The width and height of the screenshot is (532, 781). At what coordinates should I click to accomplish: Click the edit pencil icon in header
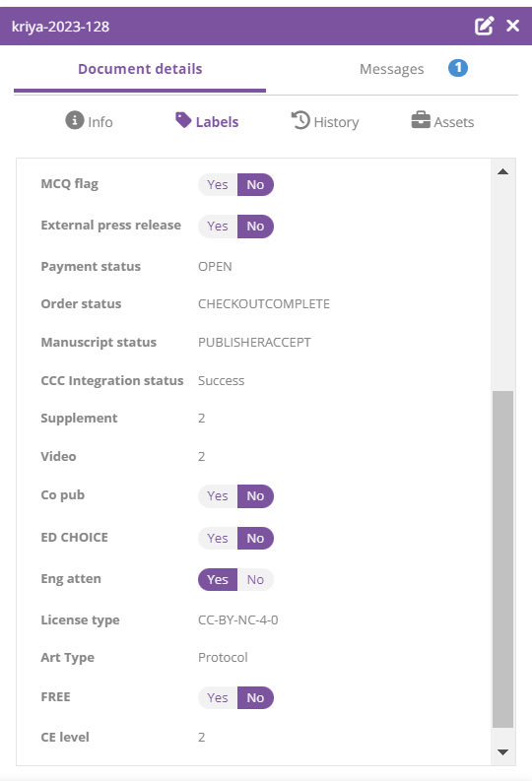(x=484, y=26)
